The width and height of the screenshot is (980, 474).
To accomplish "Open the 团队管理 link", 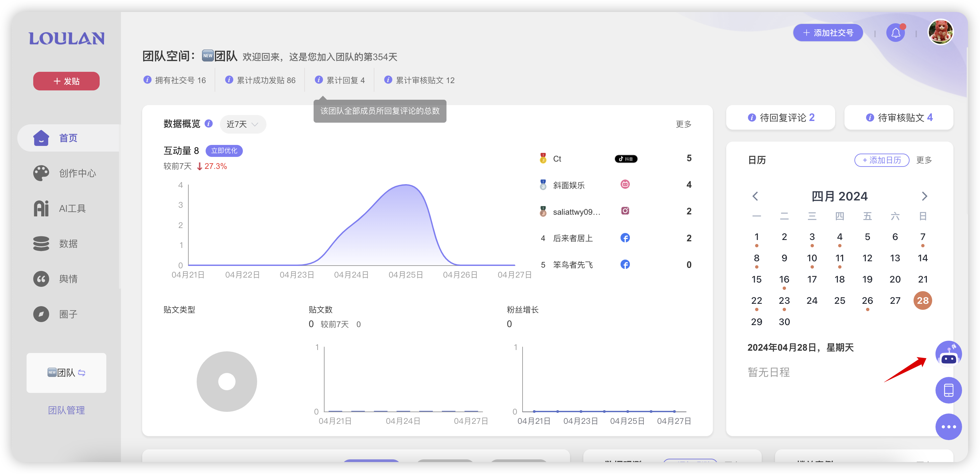I will coord(66,410).
